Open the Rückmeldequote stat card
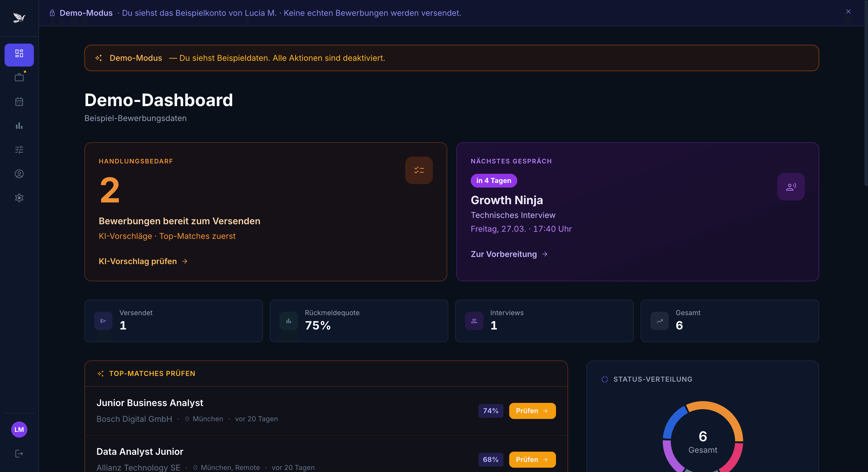 [x=359, y=321]
